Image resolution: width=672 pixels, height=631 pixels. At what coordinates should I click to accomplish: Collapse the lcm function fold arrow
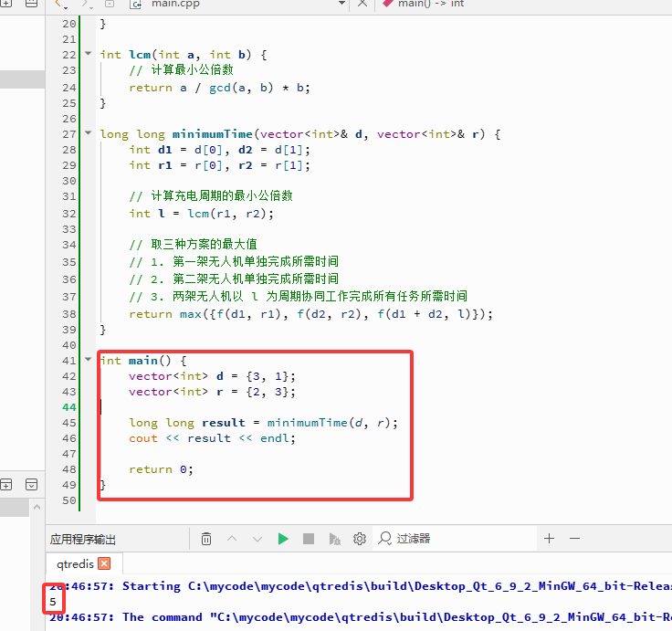click(89, 54)
